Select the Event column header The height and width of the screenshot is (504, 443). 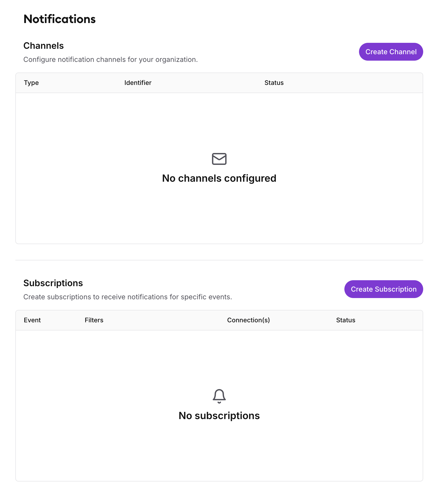(x=32, y=320)
